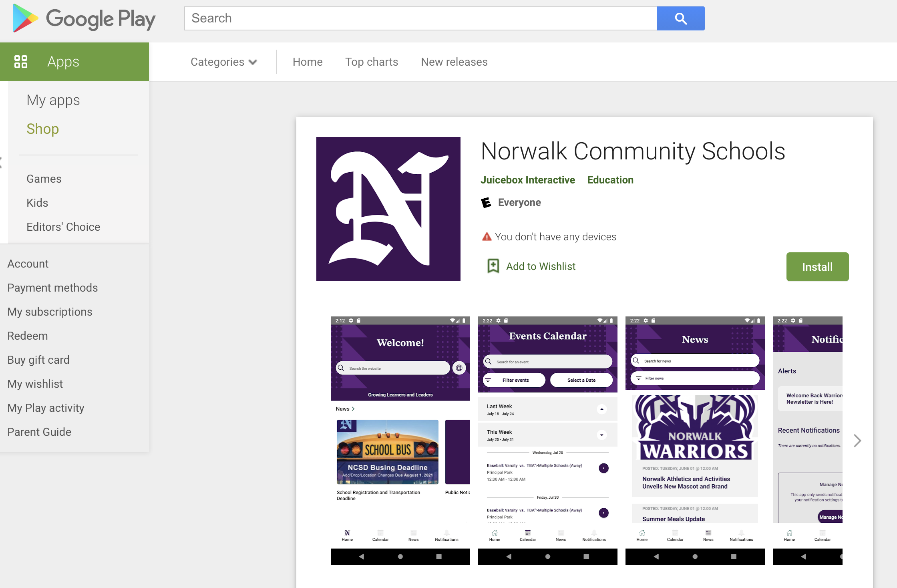Viewport: 897px width, 588px height.
Task: Open the Welcome screenshot thumbnail
Action: point(400,441)
